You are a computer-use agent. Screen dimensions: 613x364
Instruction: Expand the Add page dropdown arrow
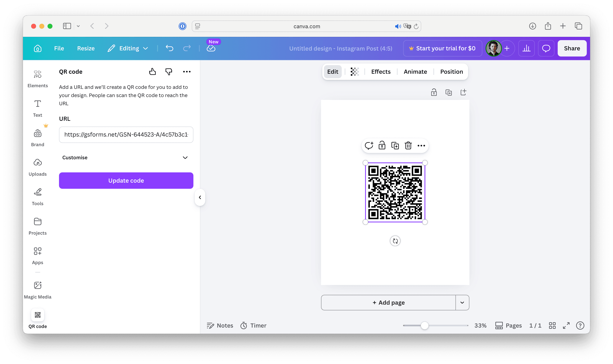(x=462, y=302)
